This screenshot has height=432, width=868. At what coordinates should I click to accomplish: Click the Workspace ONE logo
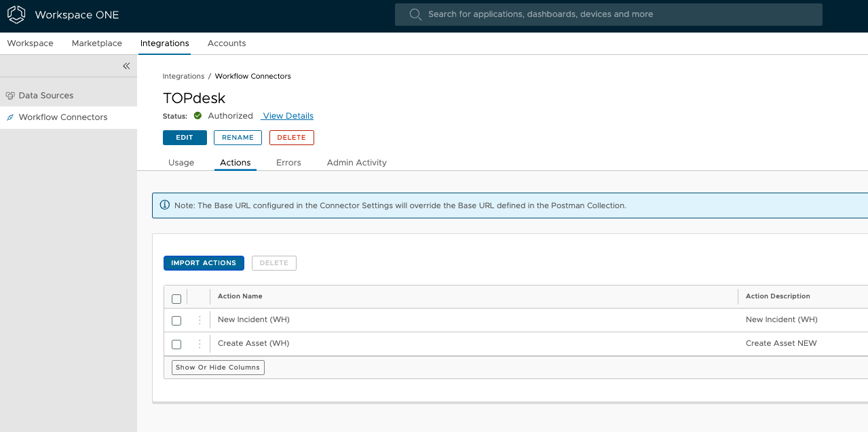pos(16,14)
